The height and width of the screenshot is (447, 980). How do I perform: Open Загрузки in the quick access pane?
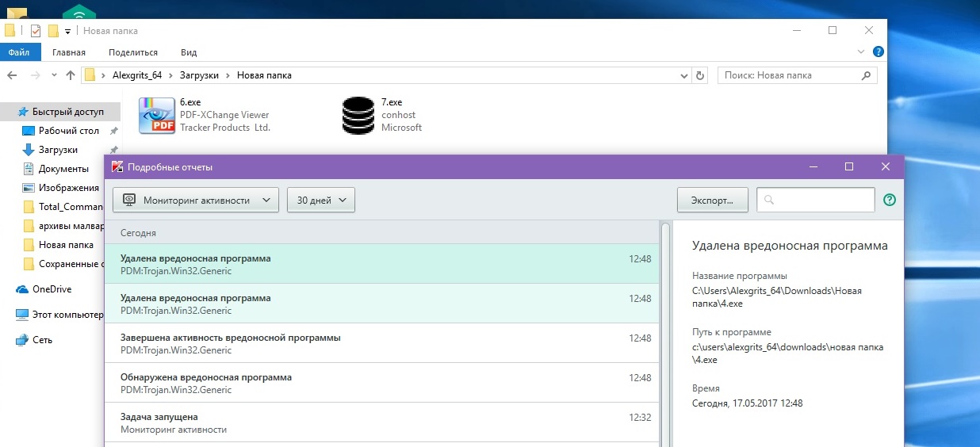[58, 150]
